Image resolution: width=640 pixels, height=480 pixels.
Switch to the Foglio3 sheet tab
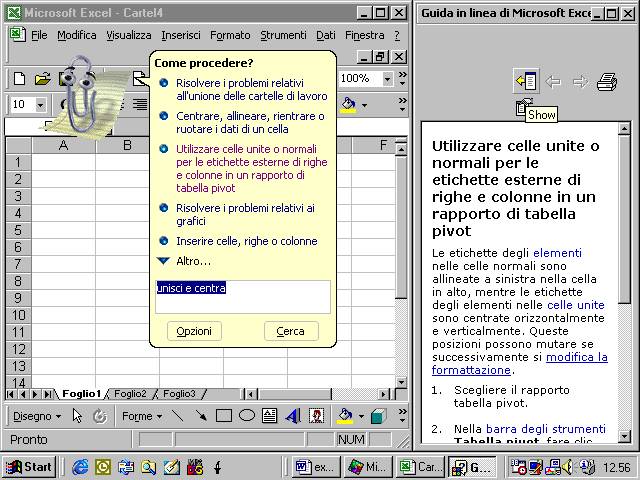179,393
